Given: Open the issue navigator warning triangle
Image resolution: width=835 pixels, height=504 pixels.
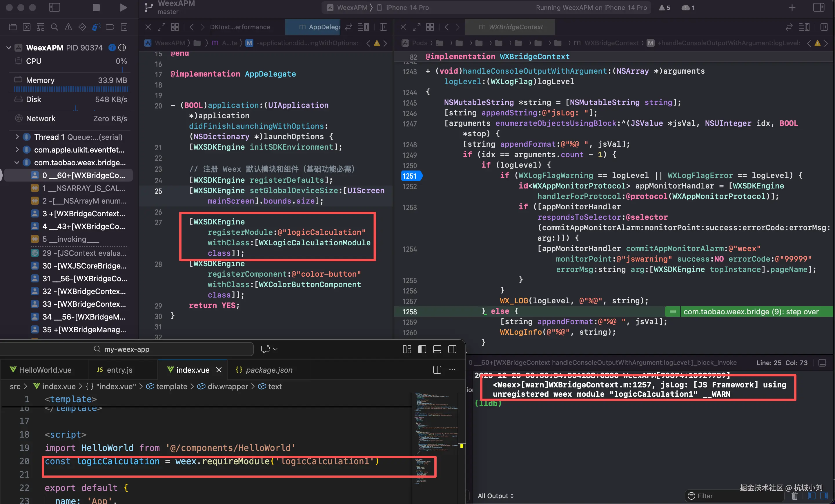Looking at the screenshot, I should 68,27.
